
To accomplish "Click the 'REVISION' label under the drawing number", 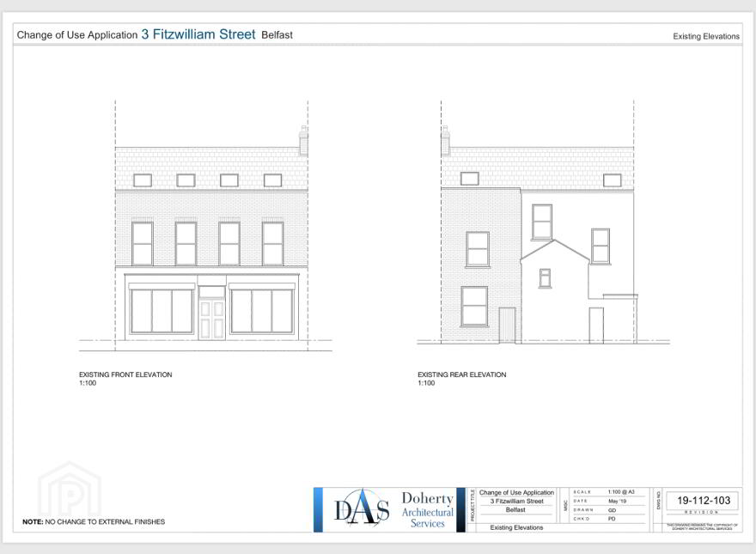I will (702, 512).
